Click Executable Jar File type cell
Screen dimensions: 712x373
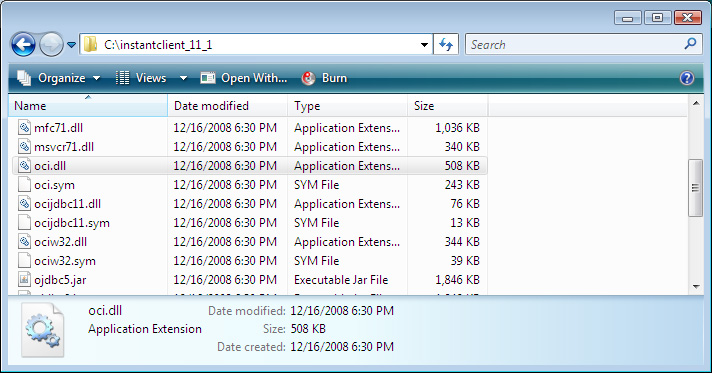coord(341,280)
